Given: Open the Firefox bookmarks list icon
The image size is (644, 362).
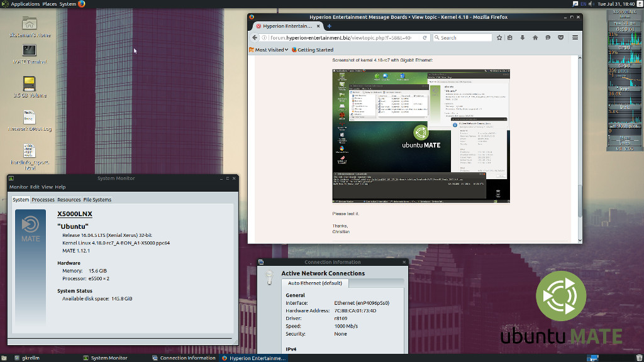Looking at the screenshot, I should point(509,37).
